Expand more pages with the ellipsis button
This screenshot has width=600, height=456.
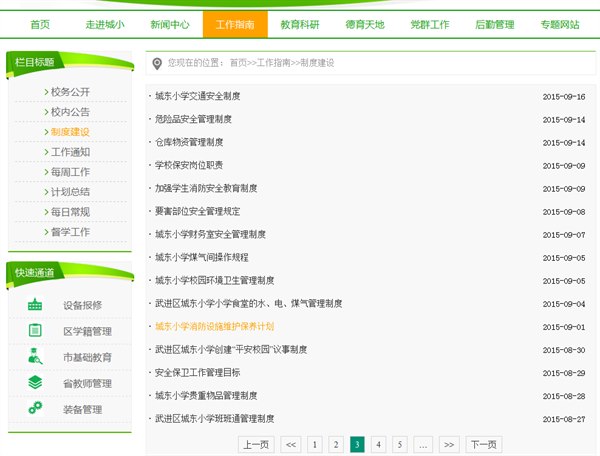pyautogui.click(x=424, y=445)
